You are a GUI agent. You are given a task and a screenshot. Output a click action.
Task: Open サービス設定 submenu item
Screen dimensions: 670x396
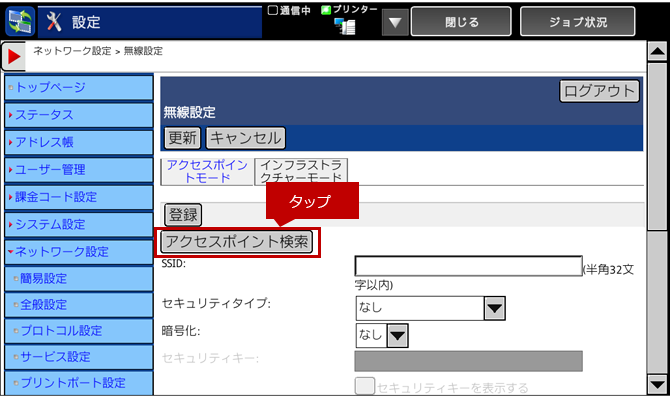point(79,357)
